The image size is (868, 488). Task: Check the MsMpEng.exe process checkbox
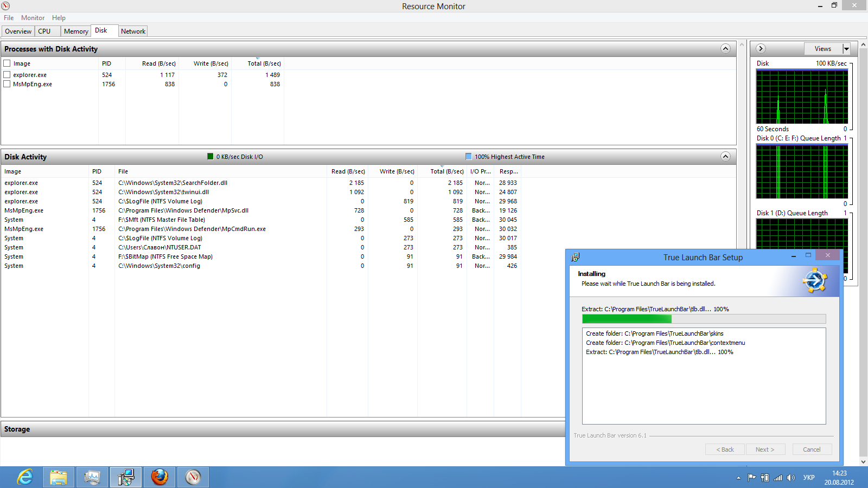tap(7, 84)
